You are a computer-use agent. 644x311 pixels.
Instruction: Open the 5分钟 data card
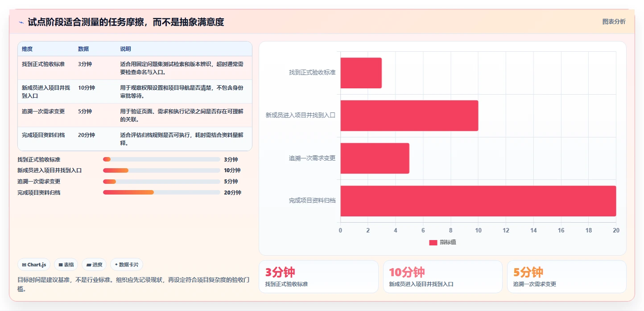pos(567,277)
